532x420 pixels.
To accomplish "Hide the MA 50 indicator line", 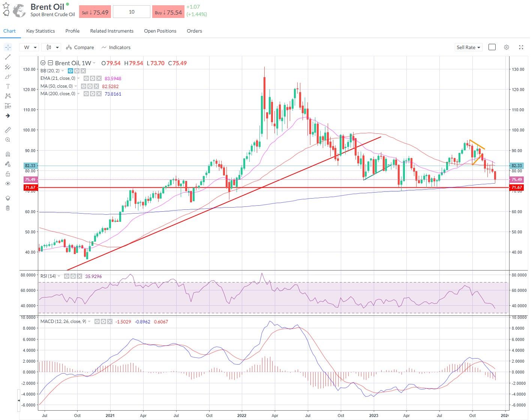I will (x=84, y=86).
